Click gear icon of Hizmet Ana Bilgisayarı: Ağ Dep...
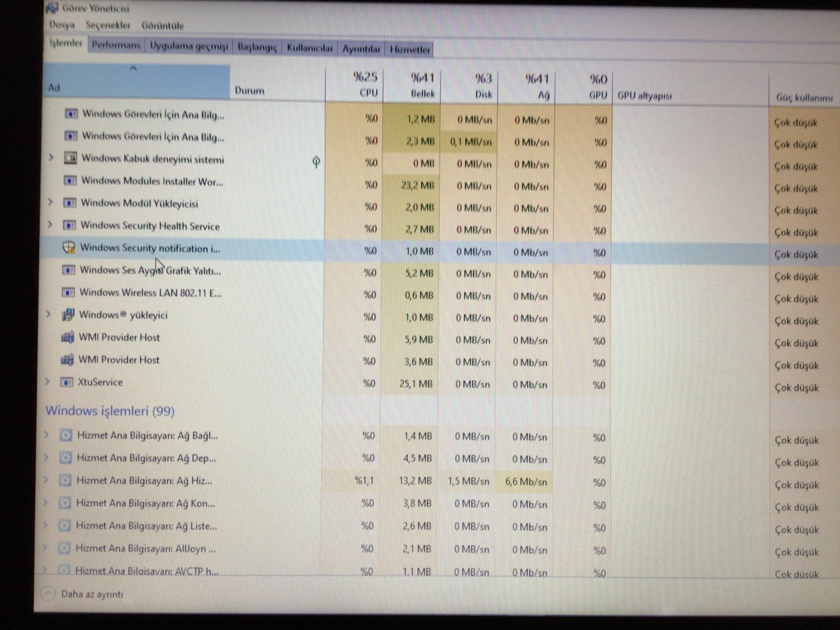Screen dimensions: 840x630 66,458
